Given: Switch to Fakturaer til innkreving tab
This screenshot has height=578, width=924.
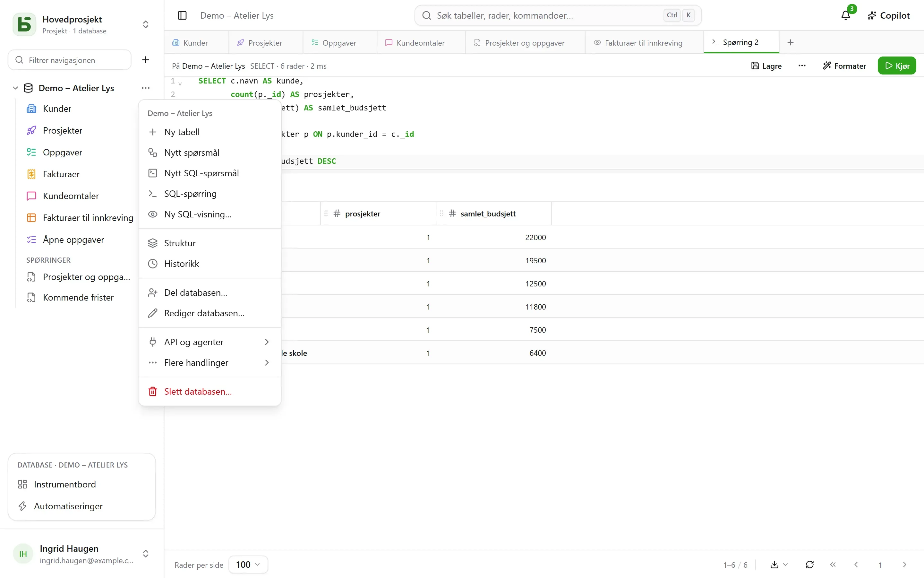Looking at the screenshot, I should tap(645, 42).
